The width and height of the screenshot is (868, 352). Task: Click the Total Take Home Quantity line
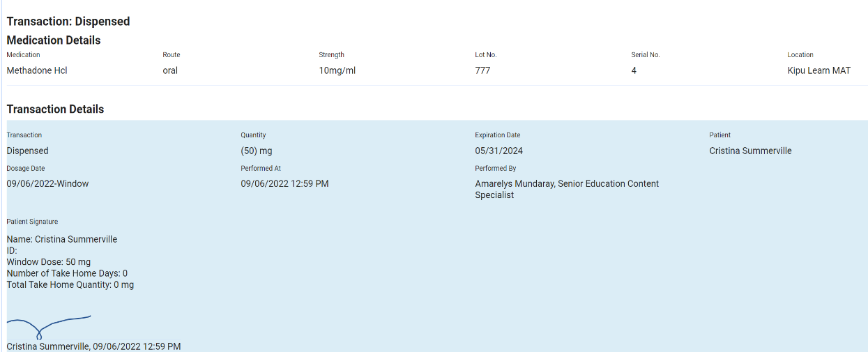click(70, 285)
